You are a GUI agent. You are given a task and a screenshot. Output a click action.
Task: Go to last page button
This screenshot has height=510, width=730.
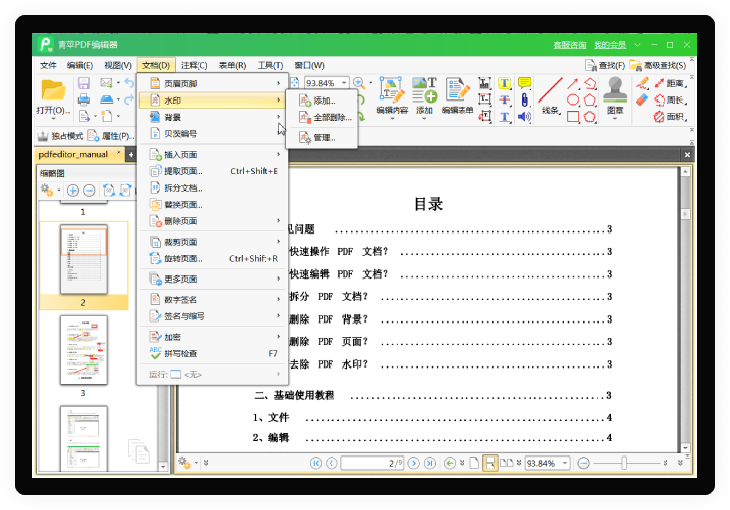point(430,463)
